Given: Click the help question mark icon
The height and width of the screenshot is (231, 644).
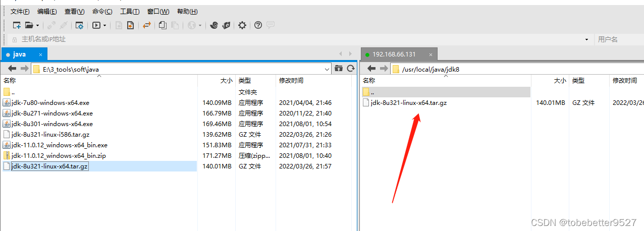Looking at the screenshot, I should click(258, 25).
